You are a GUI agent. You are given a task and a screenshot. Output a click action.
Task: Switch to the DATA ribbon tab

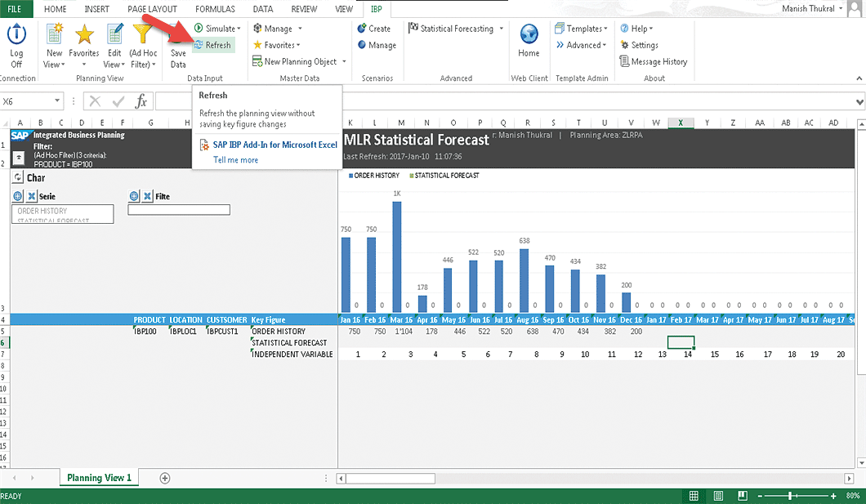(x=263, y=9)
